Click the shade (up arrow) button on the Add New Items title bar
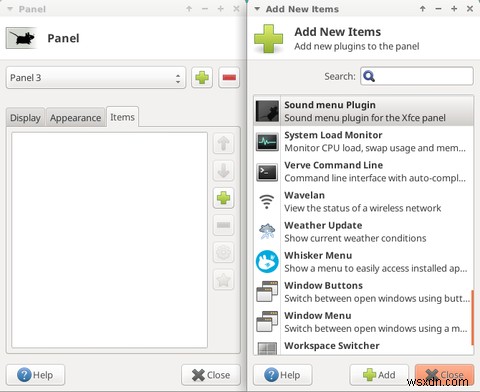The width and height of the screenshot is (480, 392). (x=423, y=9)
